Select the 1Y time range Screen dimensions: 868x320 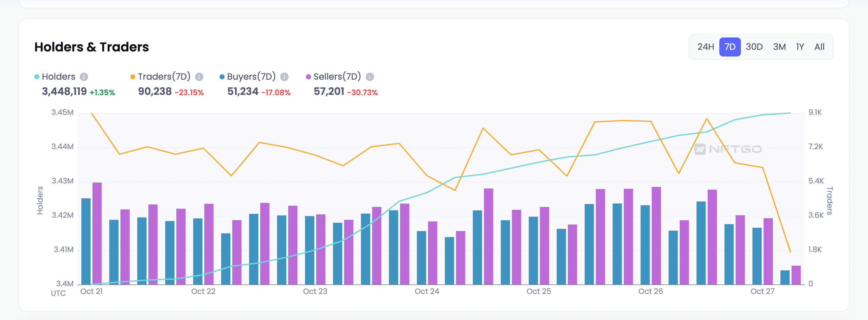800,47
